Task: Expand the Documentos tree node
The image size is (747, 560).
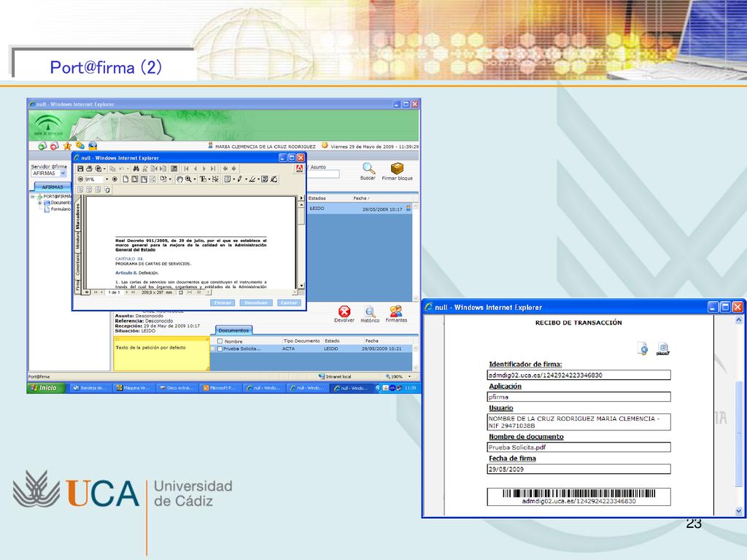Action: pyautogui.click(x=40, y=203)
